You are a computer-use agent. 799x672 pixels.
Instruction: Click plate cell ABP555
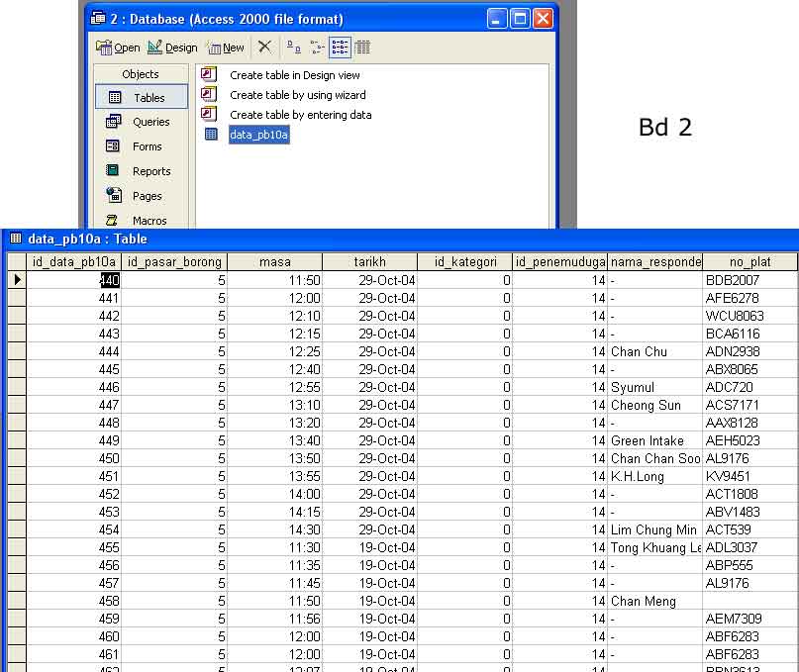tap(749, 565)
